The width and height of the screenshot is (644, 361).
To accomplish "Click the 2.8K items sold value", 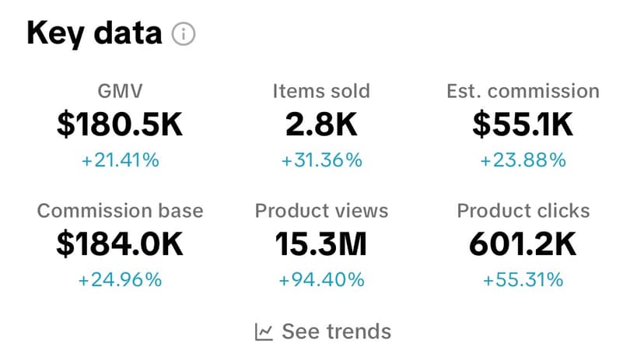I will tap(321, 125).
